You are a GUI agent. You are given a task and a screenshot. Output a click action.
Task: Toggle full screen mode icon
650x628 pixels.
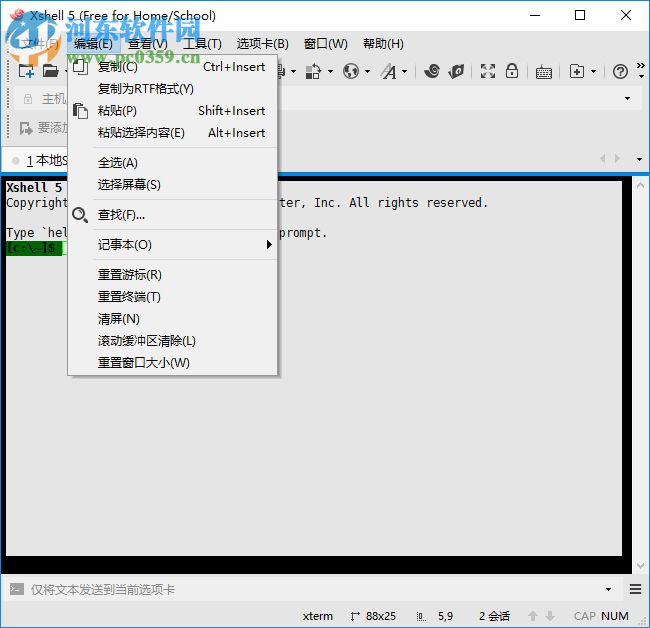(x=488, y=71)
